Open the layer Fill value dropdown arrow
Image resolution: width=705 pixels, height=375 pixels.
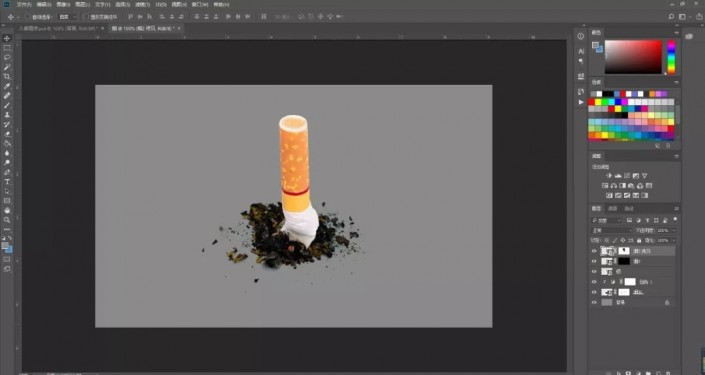[x=674, y=241]
